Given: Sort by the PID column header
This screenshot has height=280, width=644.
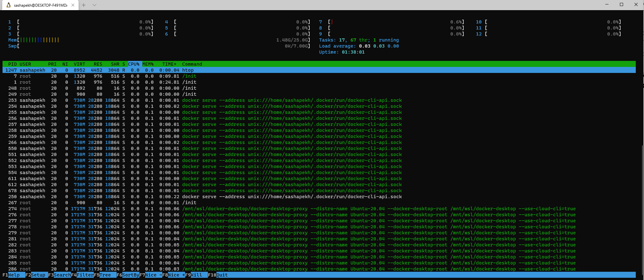Looking at the screenshot, I should click(12, 64).
